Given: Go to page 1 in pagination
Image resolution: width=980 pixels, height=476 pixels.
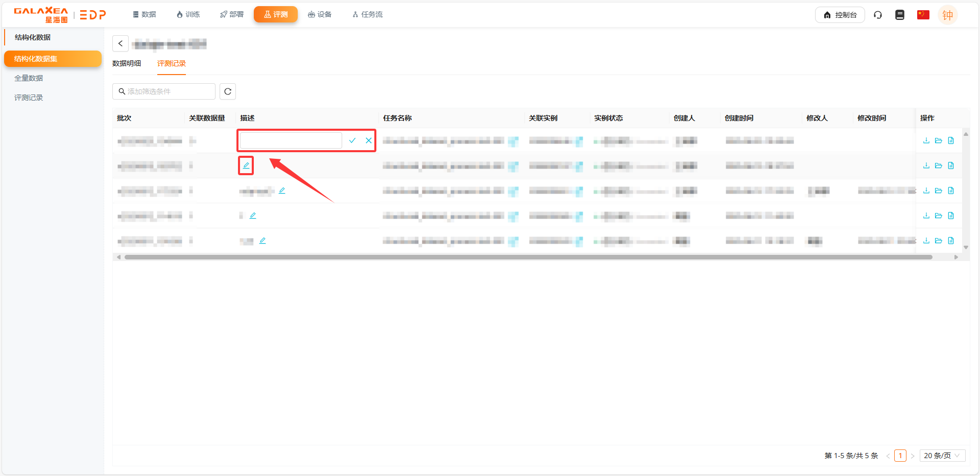Looking at the screenshot, I should click(x=900, y=456).
